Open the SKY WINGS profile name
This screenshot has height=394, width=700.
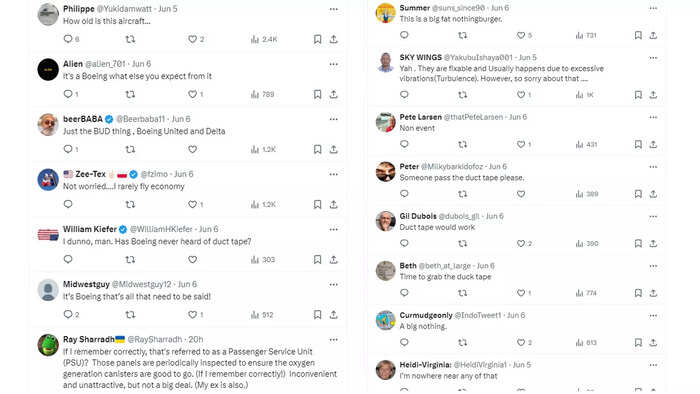pyautogui.click(x=421, y=57)
